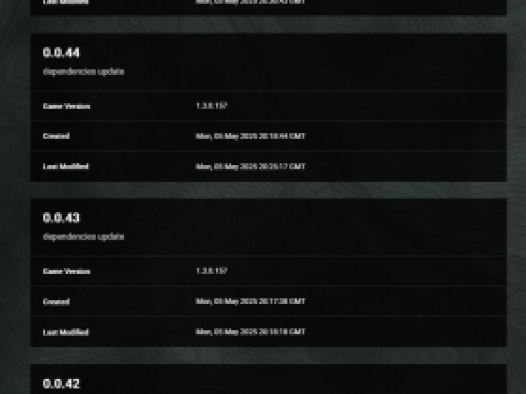Select the Created date in 0.0.44 card
Screen dimensions: 526x394
coord(251,136)
